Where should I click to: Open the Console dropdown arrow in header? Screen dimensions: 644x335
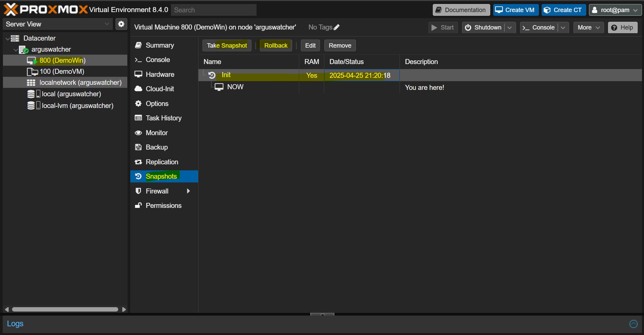(563, 27)
